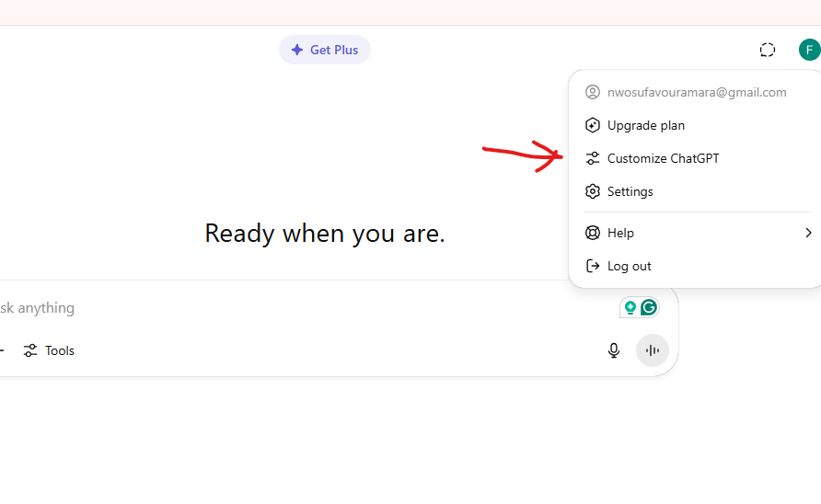The height and width of the screenshot is (504, 821).
Task: Click the nwosufavouramara@gmail.com account entry
Action: point(697,92)
